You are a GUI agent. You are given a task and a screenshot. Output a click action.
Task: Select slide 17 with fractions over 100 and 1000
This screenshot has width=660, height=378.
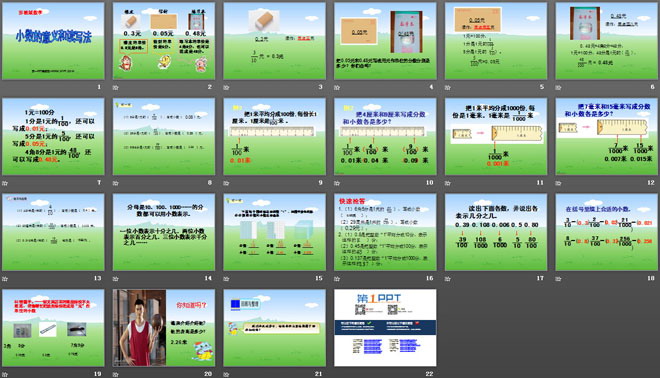[x=496, y=232]
